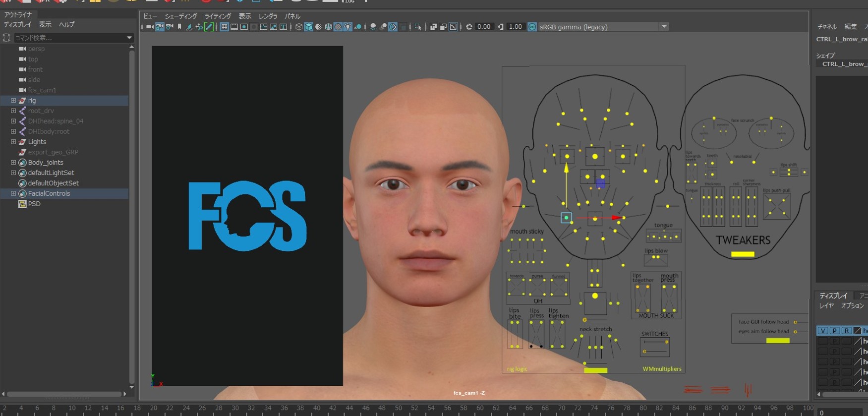Toggle the R reference box on selected layer

click(847, 331)
